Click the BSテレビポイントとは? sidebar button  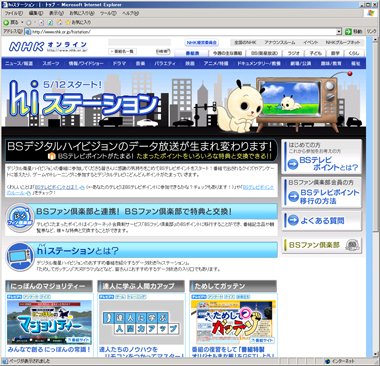click(322, 157)
